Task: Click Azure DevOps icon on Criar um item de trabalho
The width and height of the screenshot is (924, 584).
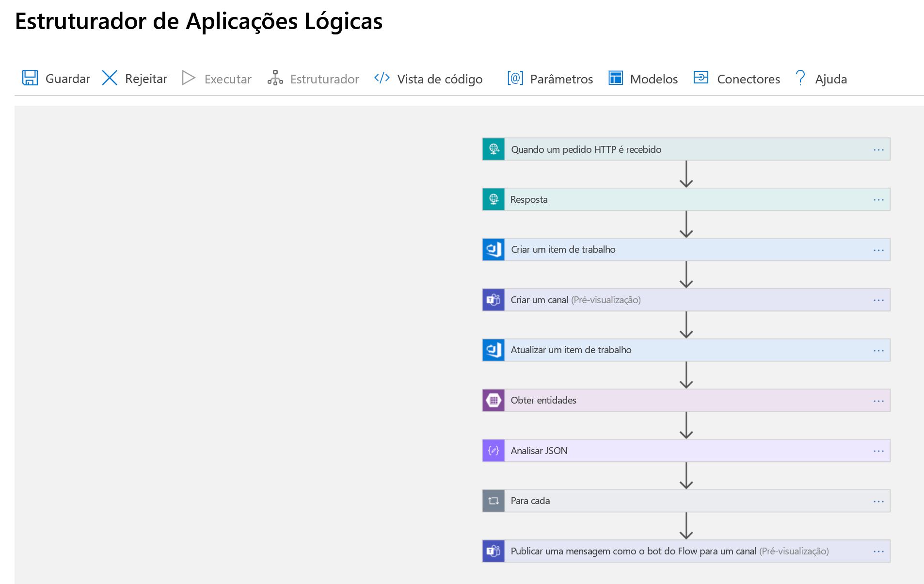Action: pyautogui.click(x=494, y=250)
